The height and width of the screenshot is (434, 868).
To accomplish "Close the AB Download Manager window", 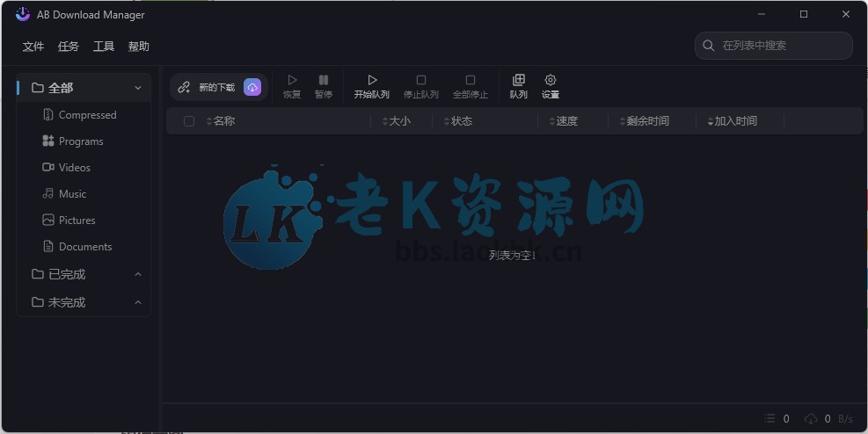I will (x=846, y=14).
